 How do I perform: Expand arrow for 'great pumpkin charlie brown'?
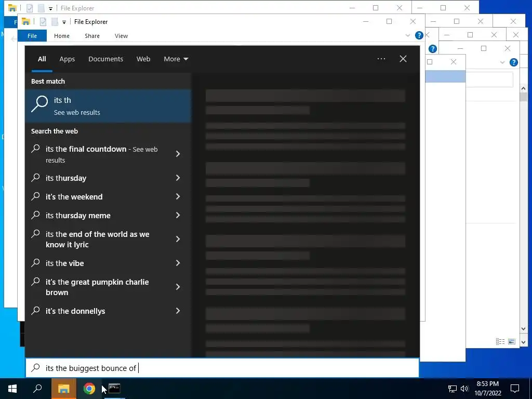(178, 287)
